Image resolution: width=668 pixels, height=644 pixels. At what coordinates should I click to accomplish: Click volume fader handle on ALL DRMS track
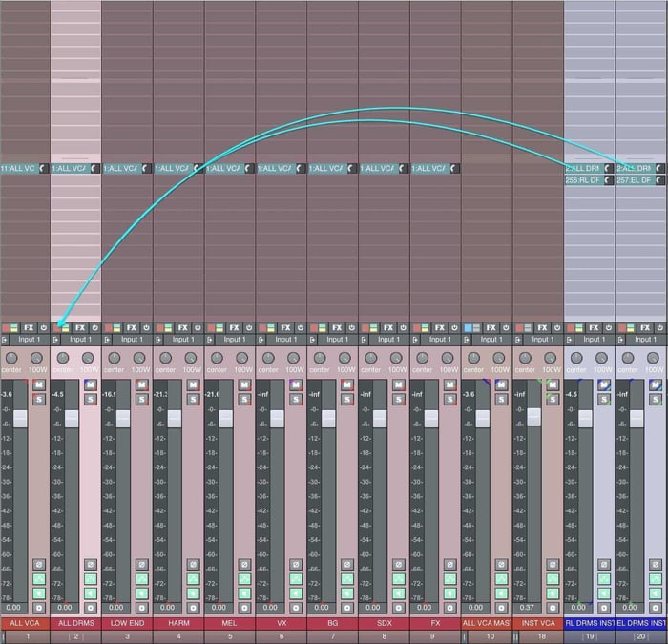(x=72, y=419)
